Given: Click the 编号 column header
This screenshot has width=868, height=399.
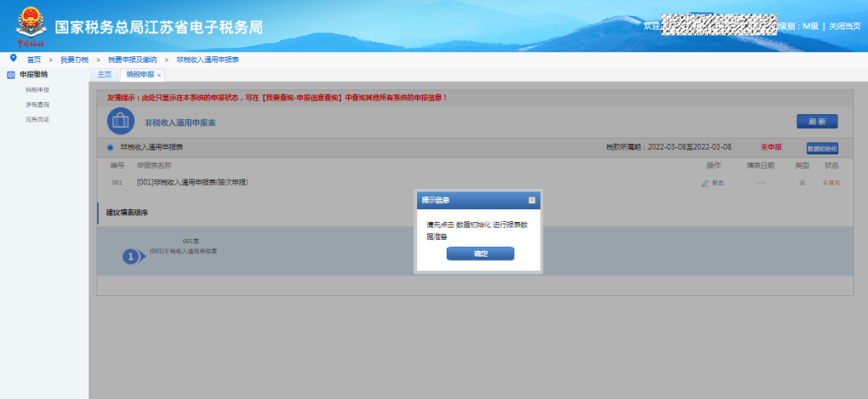Looking at the screenshot, I should coord(117,166).
